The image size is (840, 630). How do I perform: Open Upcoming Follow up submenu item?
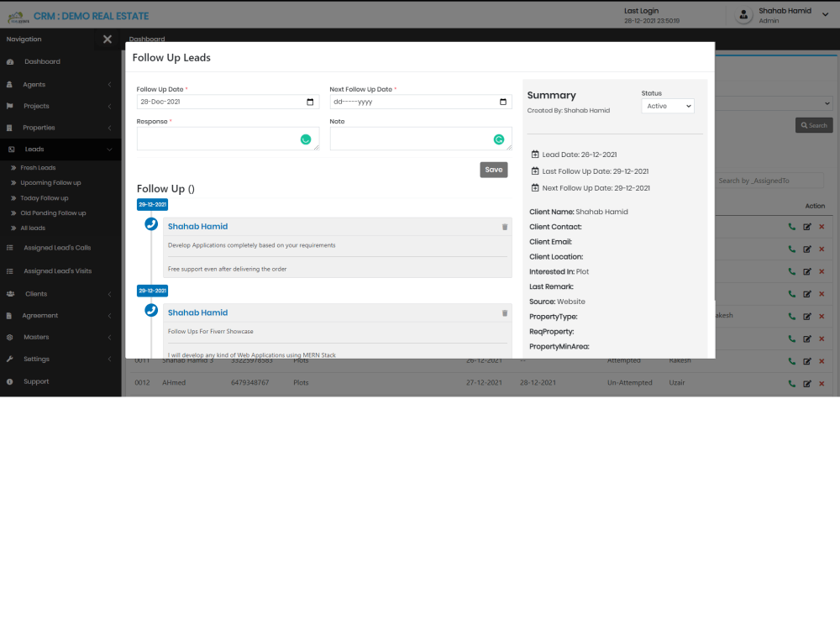[50, 182]
